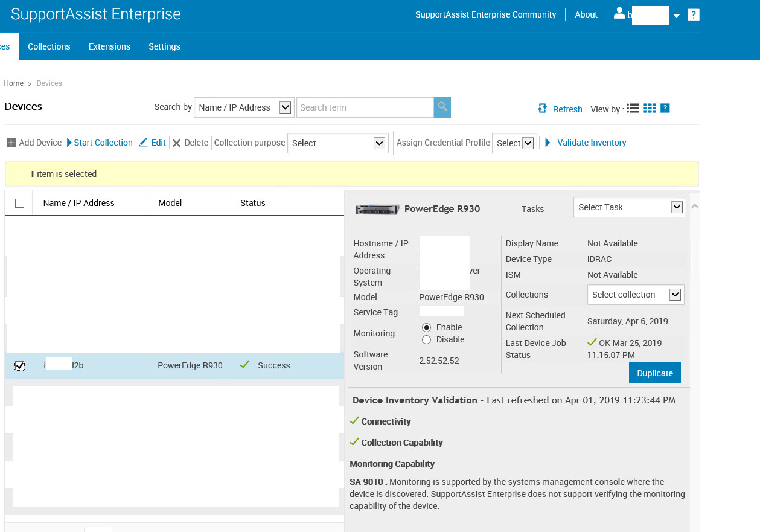Select the Disable monitoring radio button
Viewport: 760px width, 532px height.
click(x=427, y=340)
